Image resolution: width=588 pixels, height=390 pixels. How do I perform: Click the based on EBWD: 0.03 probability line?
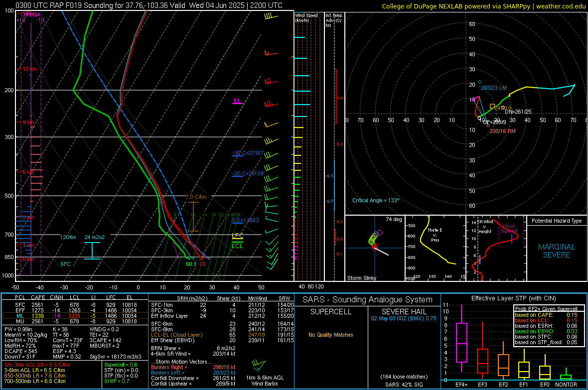[546, 332]
